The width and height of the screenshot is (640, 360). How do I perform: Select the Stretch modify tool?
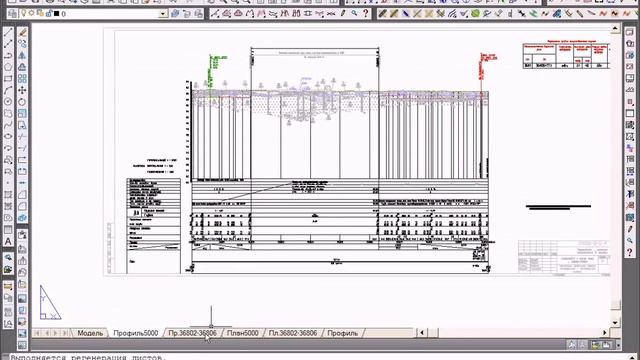tap(22, 125)
